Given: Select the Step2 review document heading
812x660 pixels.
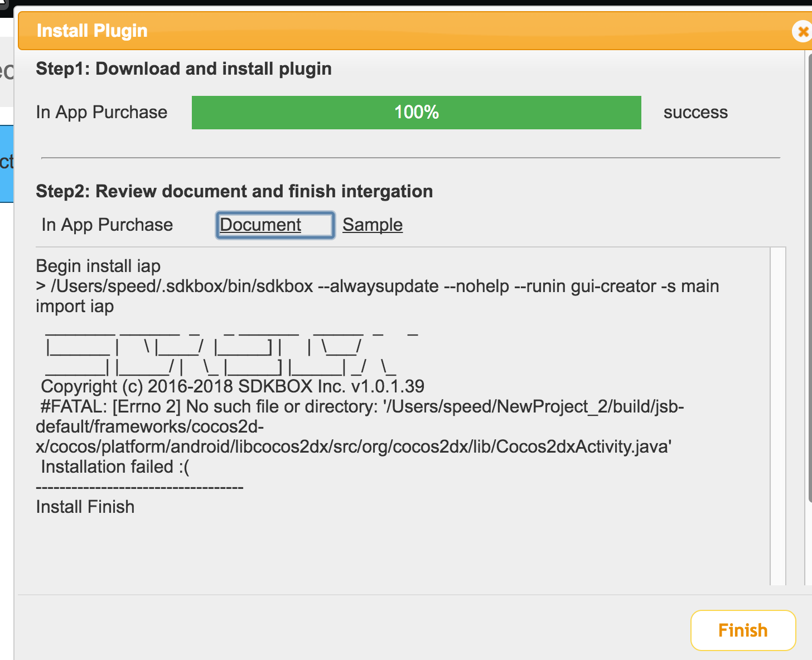Looking at the screenshot, I should coord(234,192).
